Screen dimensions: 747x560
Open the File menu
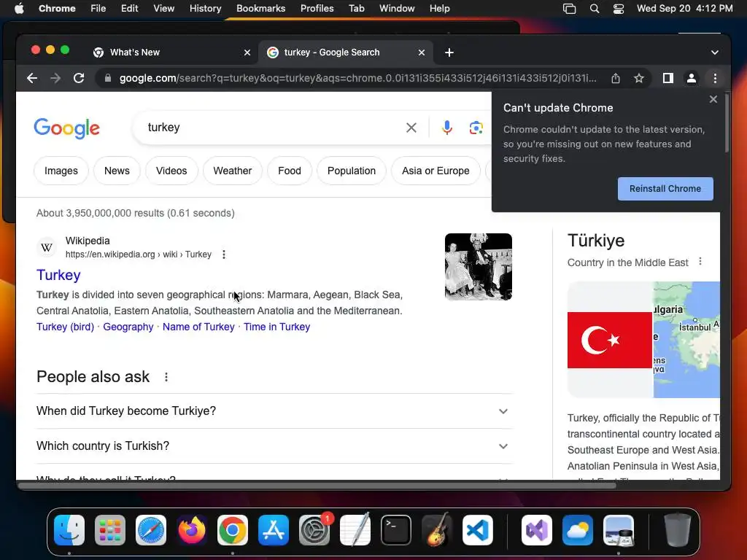click(98, 9)
